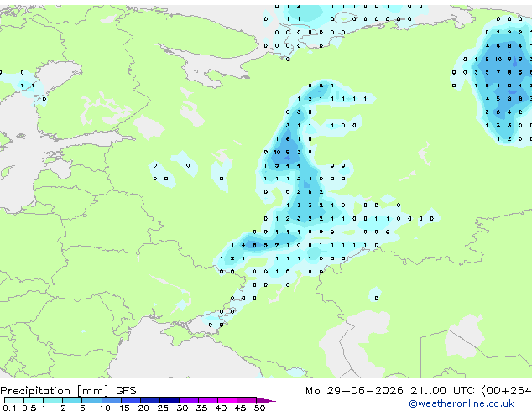The width and height of the screenshot is (532, 411).
Task: Click the legend label '0.5'
Action: [x=29, y=408]
